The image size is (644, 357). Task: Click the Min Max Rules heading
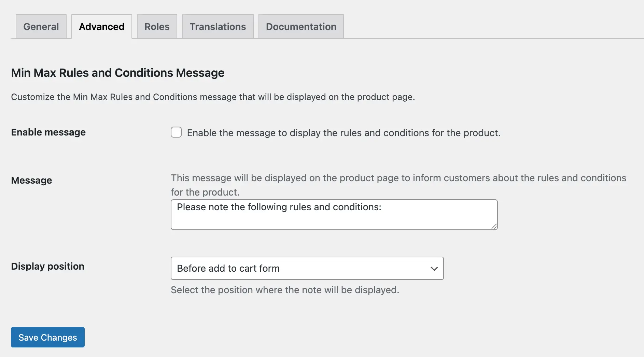click(x=117, y=73)
